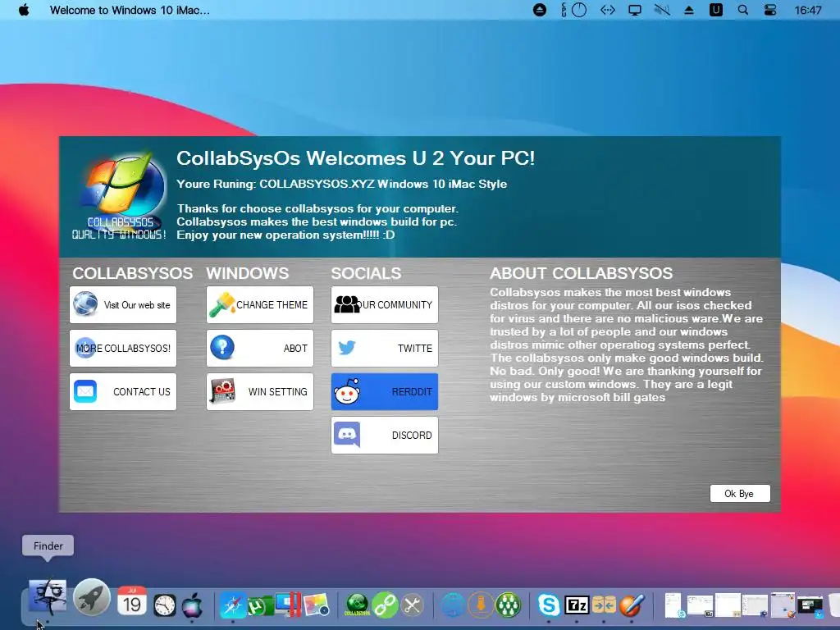Click the black U icon in menu bar

click(x=715, y=10)
